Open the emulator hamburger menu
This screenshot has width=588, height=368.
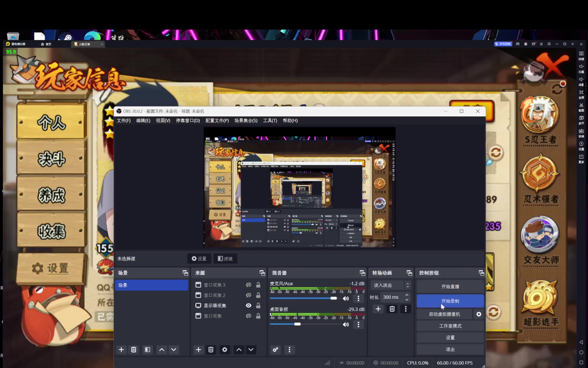click(541, 44)
